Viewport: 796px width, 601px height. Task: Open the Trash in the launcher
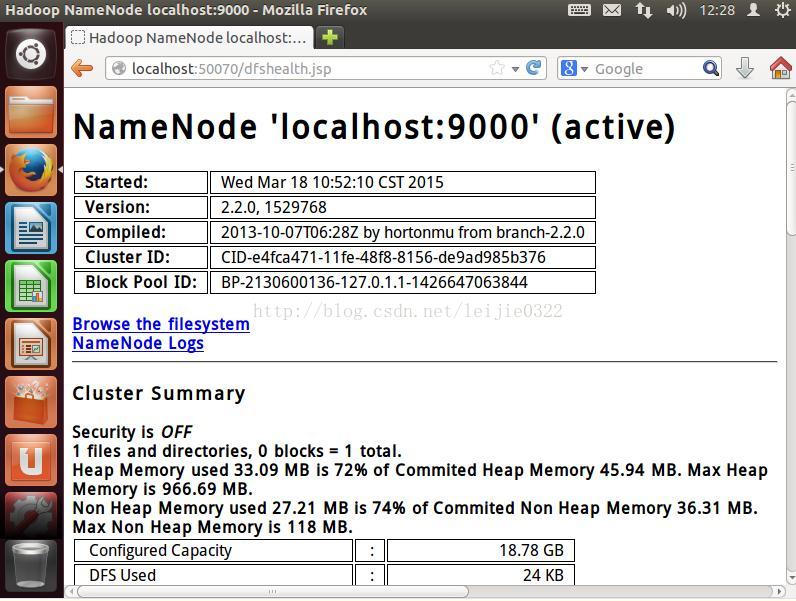coord(31,566)
